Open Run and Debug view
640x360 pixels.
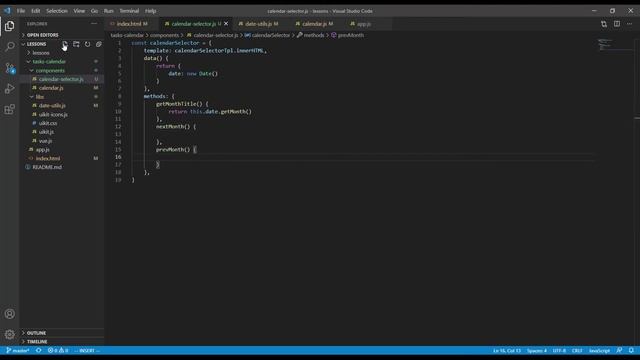point(9,89)
